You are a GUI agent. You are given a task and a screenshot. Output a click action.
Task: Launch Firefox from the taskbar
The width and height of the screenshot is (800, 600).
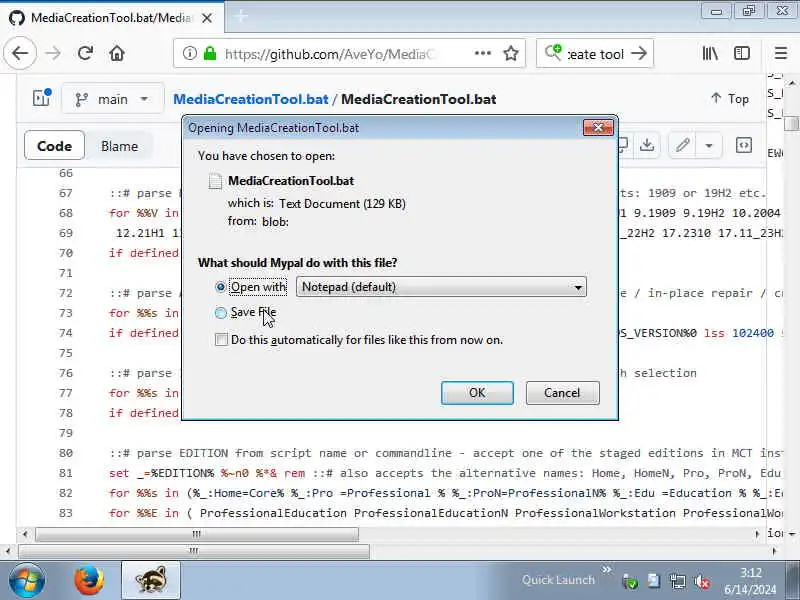[89, 581]
